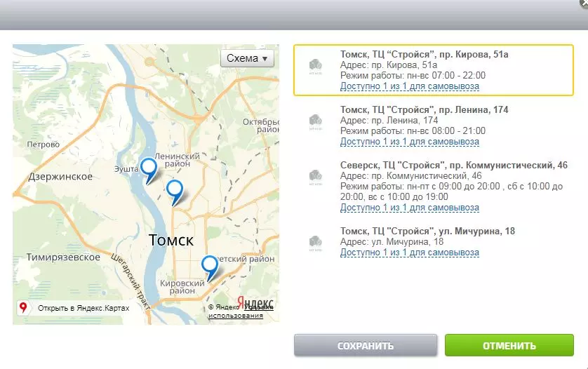
Task: Click Открыть в Яндекс.Картах
Action: click(83, 308)
